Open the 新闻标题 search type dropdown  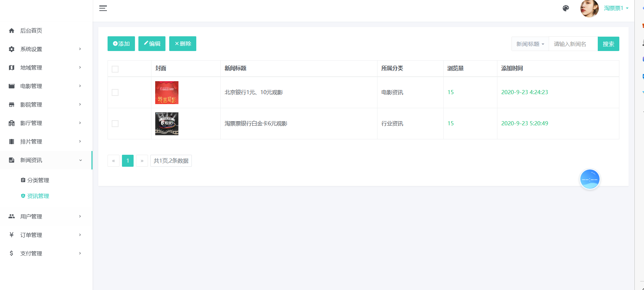[530, 44]
